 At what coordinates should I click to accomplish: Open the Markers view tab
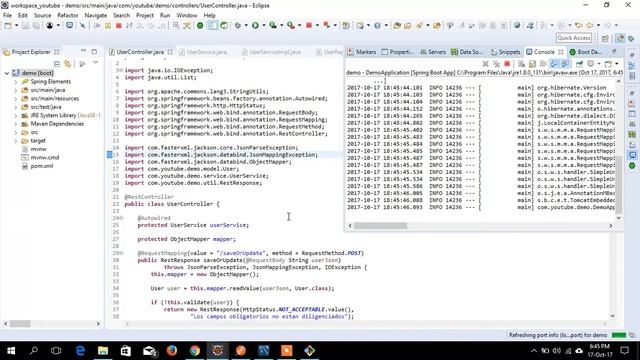click(362, 52)
